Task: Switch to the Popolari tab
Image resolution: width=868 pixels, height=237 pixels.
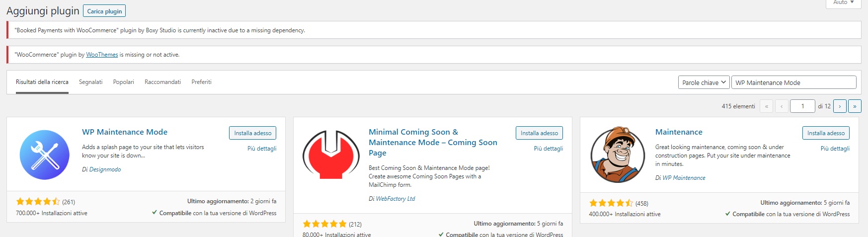Action: (123, 82)
